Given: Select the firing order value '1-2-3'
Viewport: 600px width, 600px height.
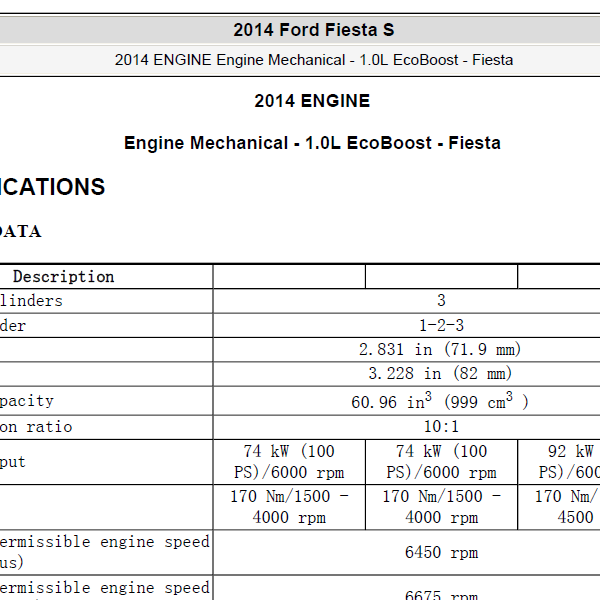Looking at the screenshot, I should click(441, 326).
